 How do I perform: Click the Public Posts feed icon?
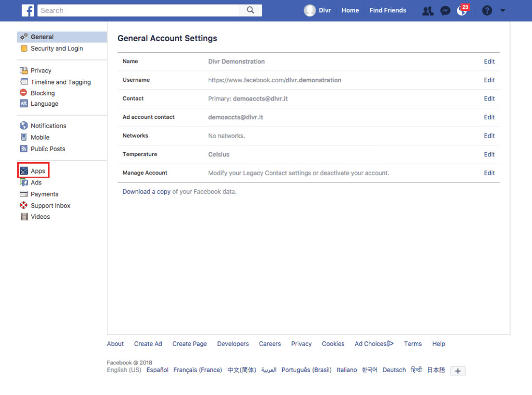point(24,149)
